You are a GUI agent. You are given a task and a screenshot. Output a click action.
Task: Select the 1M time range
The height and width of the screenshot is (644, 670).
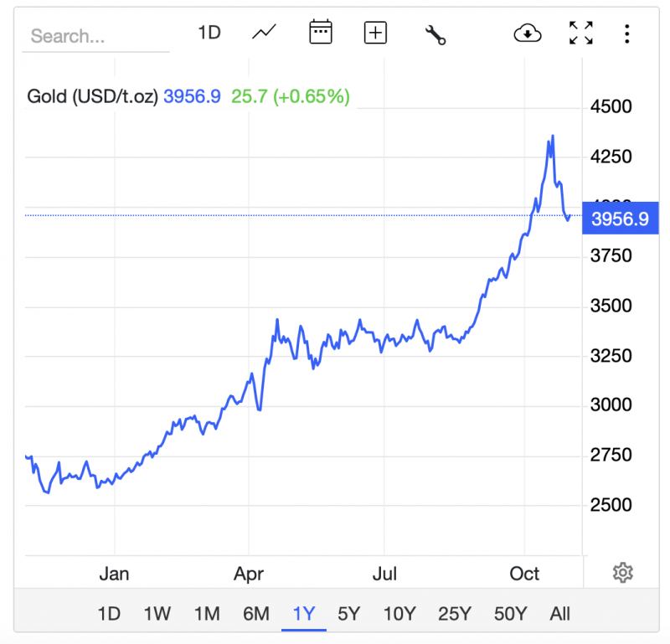click(x=207, y=614)
